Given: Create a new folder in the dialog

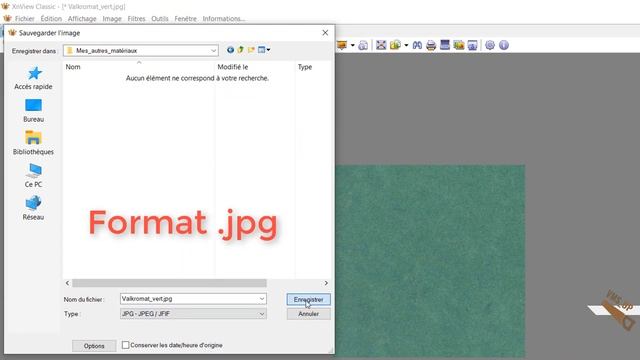Looking at the screenshot, I should click(251, 50).
